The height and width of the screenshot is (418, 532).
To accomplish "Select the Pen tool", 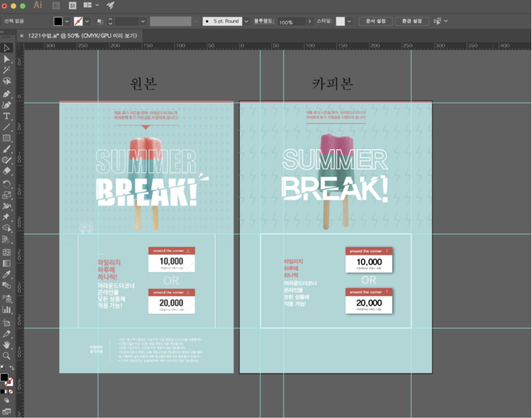I will [6, 94].
